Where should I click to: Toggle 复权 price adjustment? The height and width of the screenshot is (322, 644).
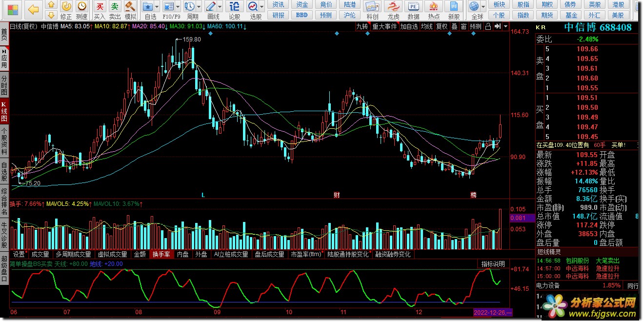click(442, 26)
